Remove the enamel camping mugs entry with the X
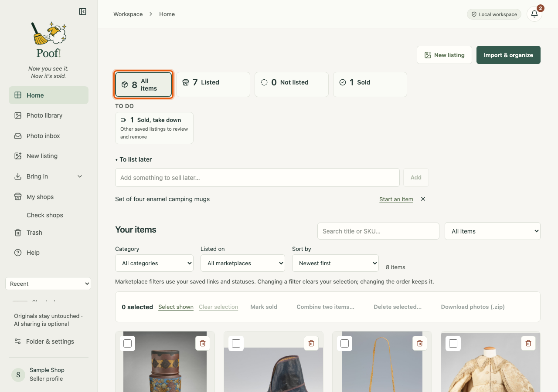Viewport: 558px width, 392px height. pyautogui.click(x=423, y=199)
